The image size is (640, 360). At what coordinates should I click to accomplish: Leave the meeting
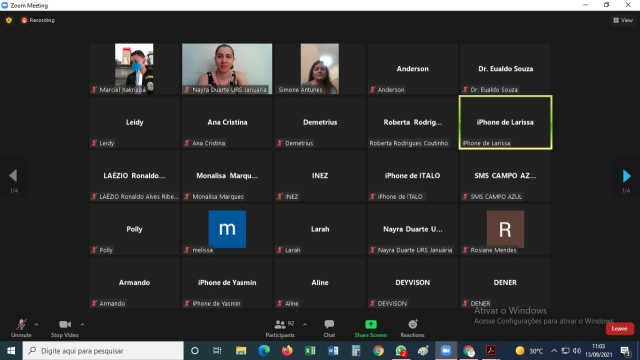619,329
